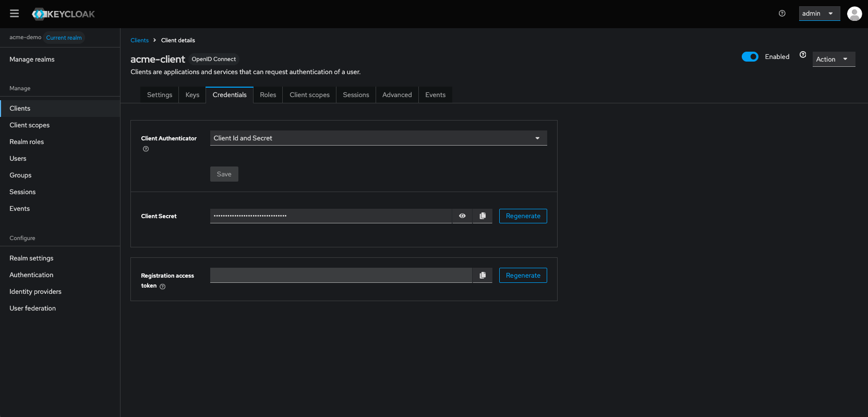Click the OpenID Connect label
Image resolution: width=868 pixels, height=417 pixels.
point(214,59)
